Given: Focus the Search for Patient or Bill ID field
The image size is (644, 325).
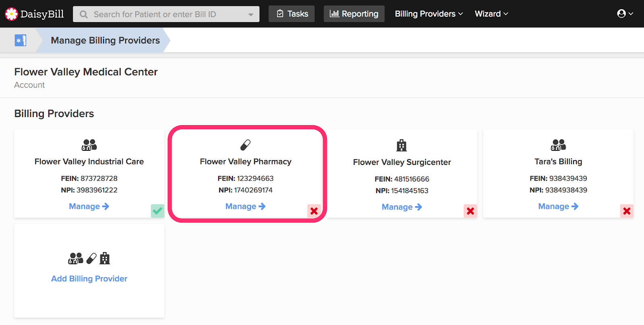Looking at the screenshot, I should click(166, 14).
